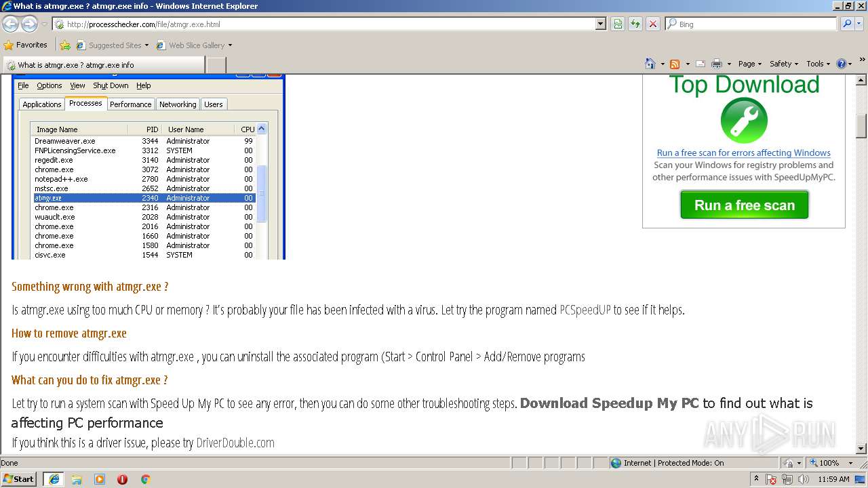Expand the Print dropdown arrow
This screenshot has width=868, height=488.
(729, 64)
